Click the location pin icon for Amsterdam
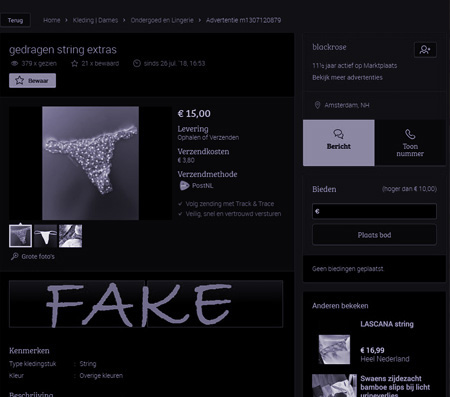The height and width of the screenshot is (397, 450). (317, 105)
